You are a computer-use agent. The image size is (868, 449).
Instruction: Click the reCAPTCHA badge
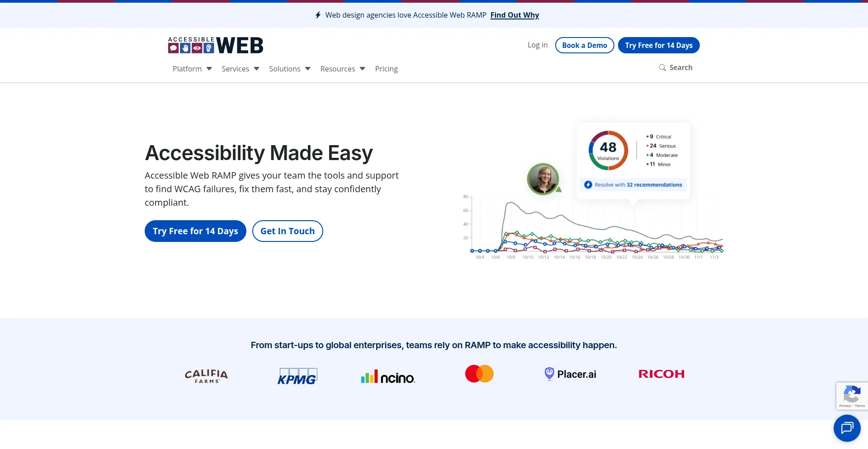pyautogui.click(x=852, y=396)
